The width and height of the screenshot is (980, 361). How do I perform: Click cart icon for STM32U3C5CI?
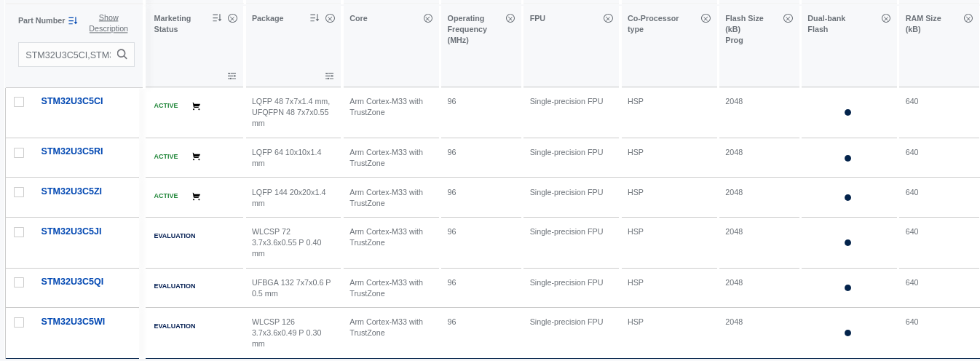pyautogui.click(x=196, y=106)
